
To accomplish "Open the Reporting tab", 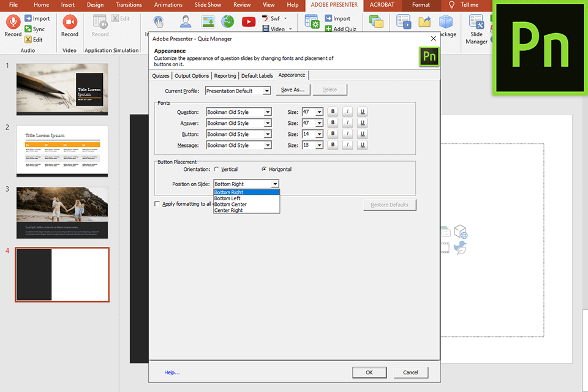I will 225,76.
